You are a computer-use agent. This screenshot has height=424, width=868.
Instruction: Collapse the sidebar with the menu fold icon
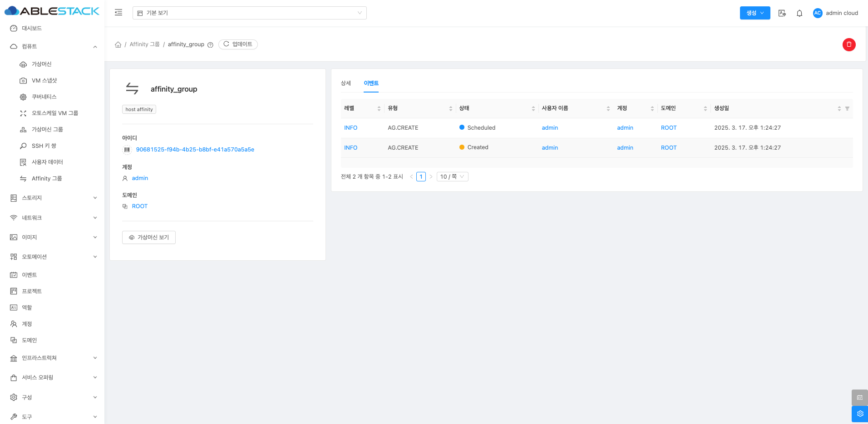[118, 13]
